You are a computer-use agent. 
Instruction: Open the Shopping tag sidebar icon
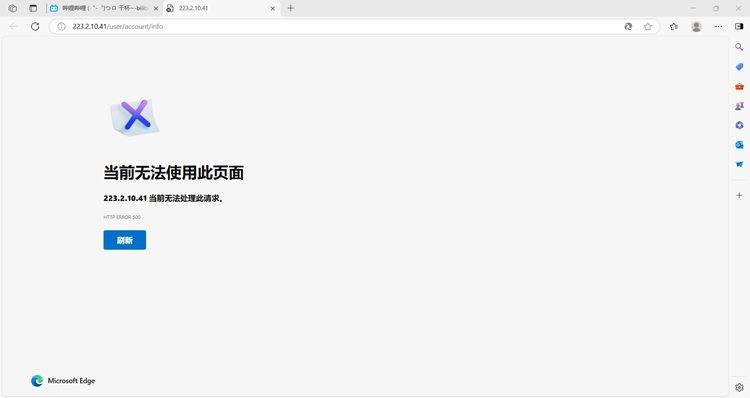[x=739, y=66]
